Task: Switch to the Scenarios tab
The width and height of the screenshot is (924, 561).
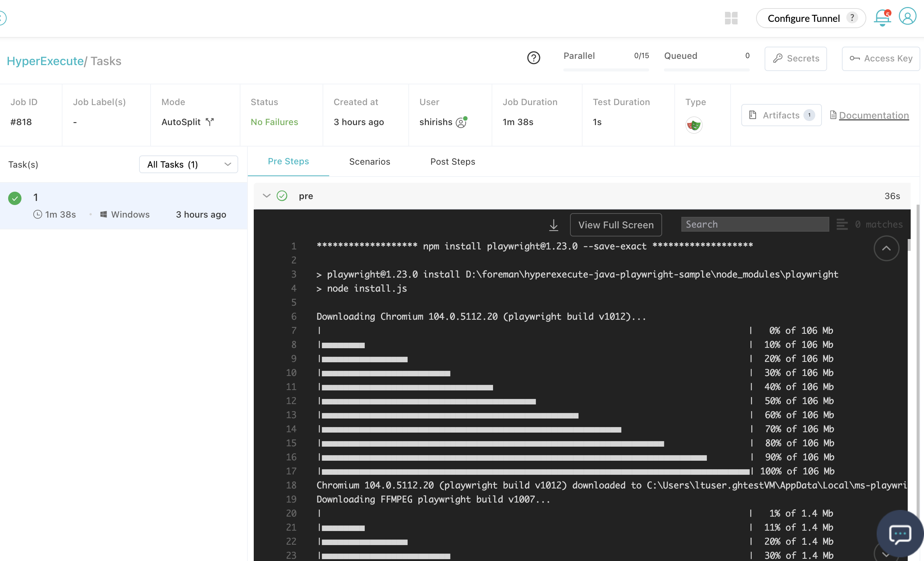Action: [370, 162]
